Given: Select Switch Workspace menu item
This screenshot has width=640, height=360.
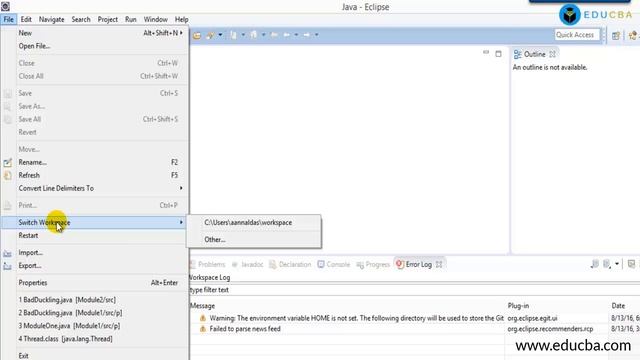Looking at the screenshot, I should tap(94, 222).
